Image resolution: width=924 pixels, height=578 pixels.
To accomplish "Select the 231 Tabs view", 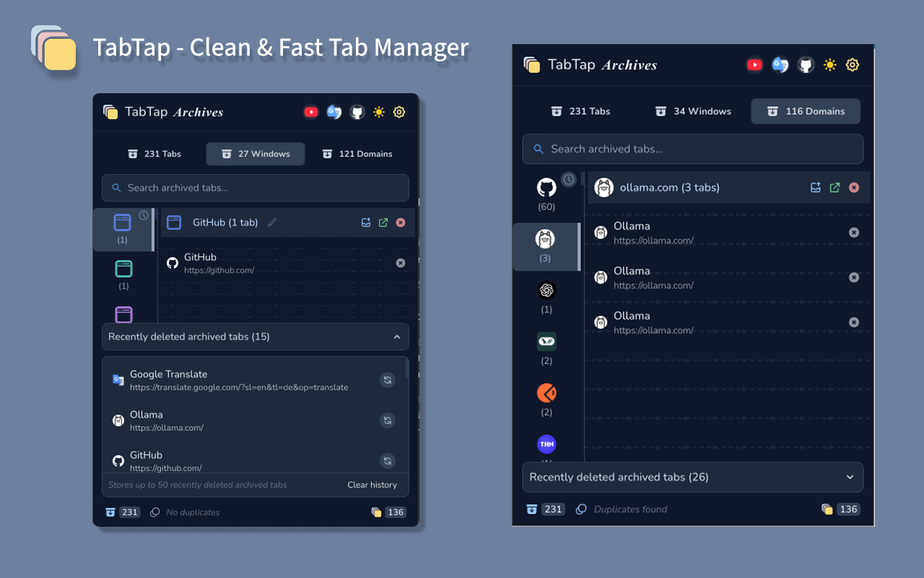I will [x=580, y=111].
